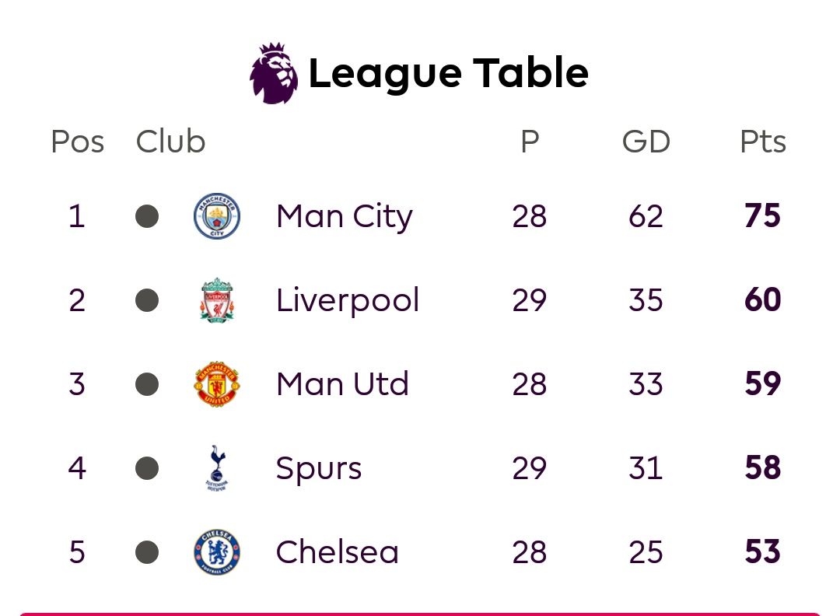This screenshot has width=840, height=616.
Task: Click the Pts column header
Action: point(763,142)
